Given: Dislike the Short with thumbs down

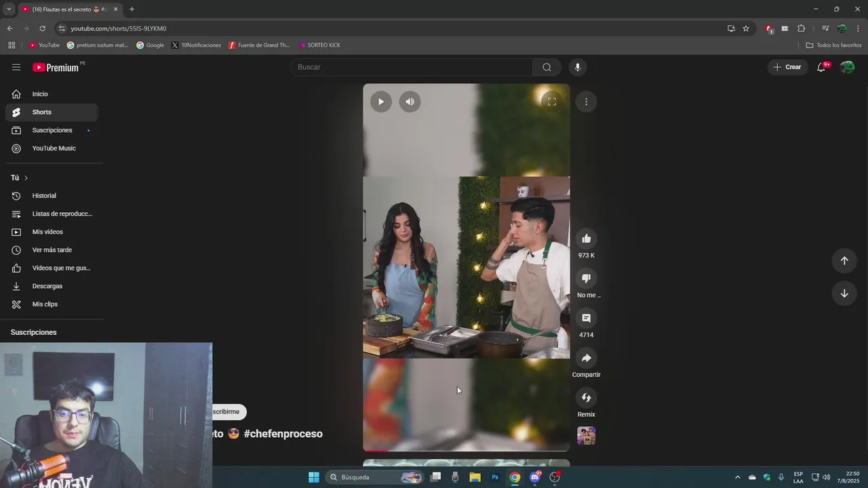Looking at the screenshot, I should [x=586, y=279].
